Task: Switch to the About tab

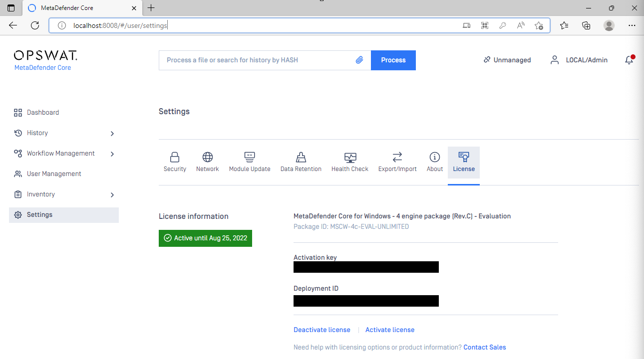Action: [435, 163]
